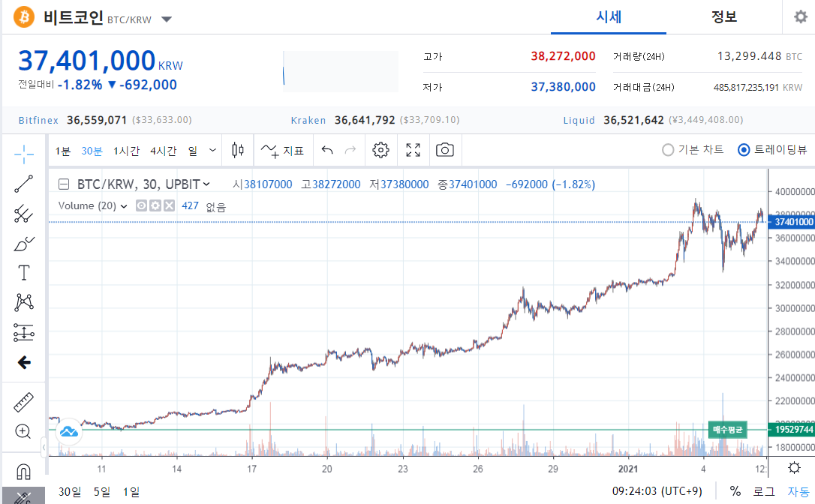The height and width of the screenshot is (504, 815).
Task: Toggle percent (%) scale mode
Action: pyautogui.click(x=735, y=491)
